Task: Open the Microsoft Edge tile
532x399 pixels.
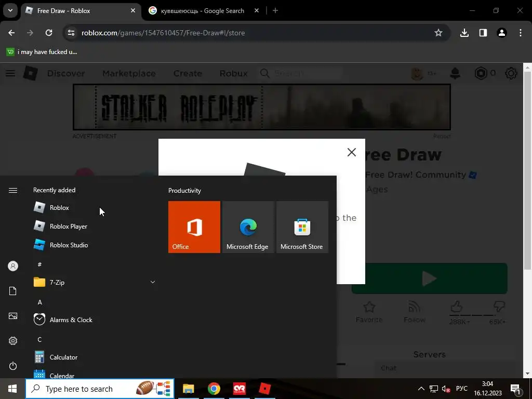Action: click(x=248, y=227)
